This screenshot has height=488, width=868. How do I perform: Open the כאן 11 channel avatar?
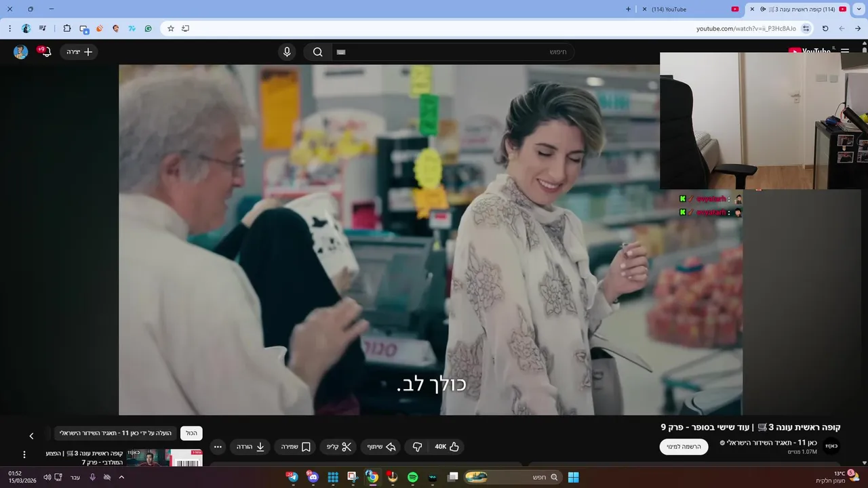[x=831, y=446]
